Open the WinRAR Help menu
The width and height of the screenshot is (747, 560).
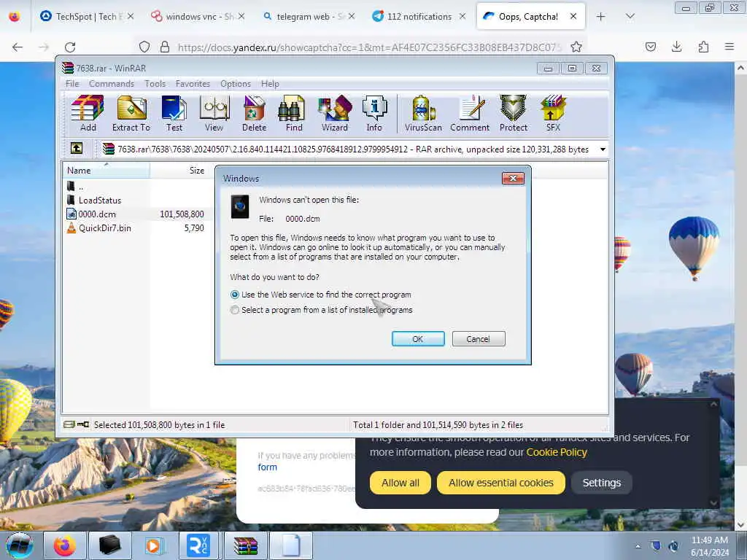click(x=270, y=84)
